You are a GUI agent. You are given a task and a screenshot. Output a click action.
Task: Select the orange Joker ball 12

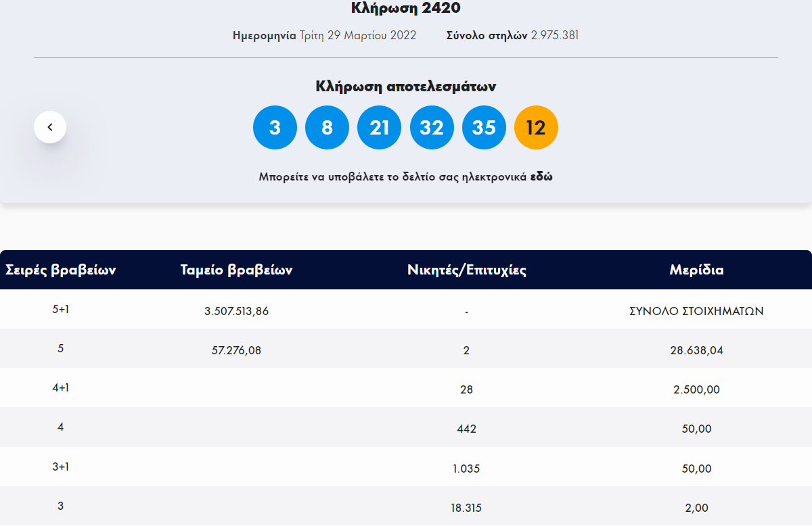(x=536, y=127)
